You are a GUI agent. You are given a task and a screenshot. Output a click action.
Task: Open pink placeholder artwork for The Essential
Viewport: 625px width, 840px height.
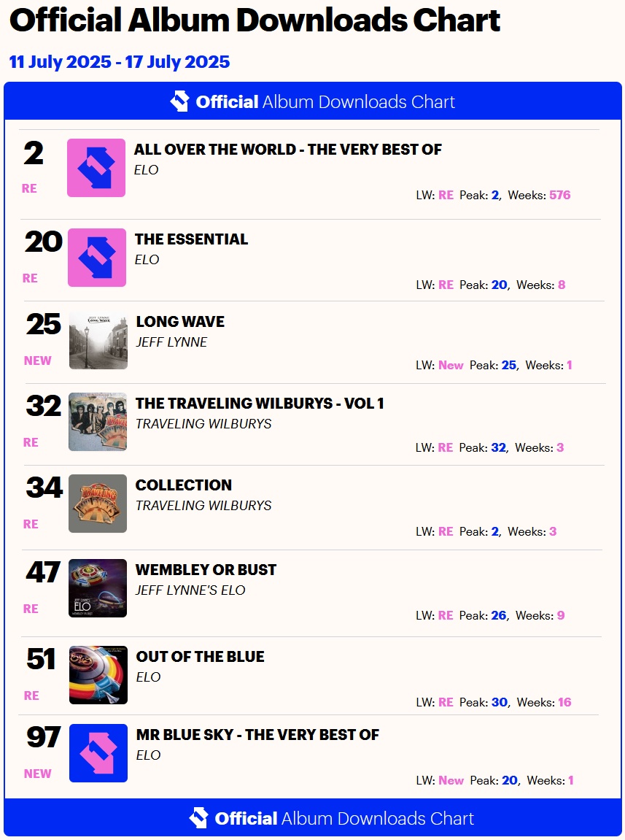[97, 258]
